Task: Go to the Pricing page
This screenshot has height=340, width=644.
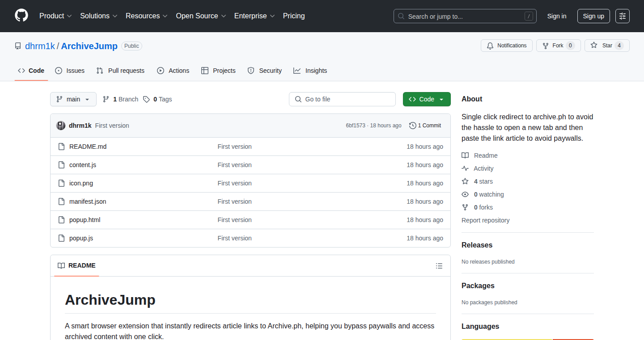Action: point(294,16)
